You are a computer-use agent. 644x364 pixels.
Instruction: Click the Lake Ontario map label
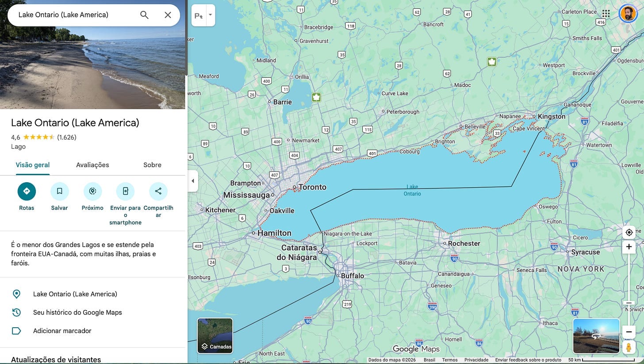412,190
